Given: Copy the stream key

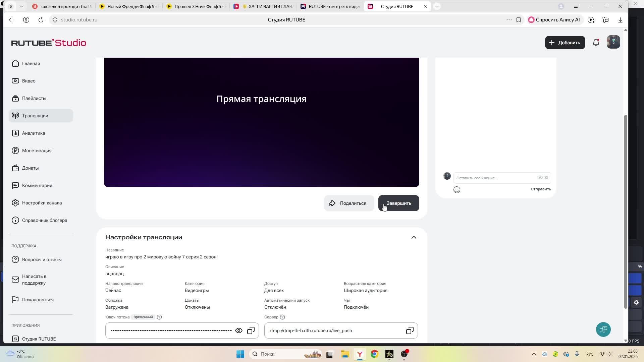Looking at the screenshot, I should click(251, 330).
